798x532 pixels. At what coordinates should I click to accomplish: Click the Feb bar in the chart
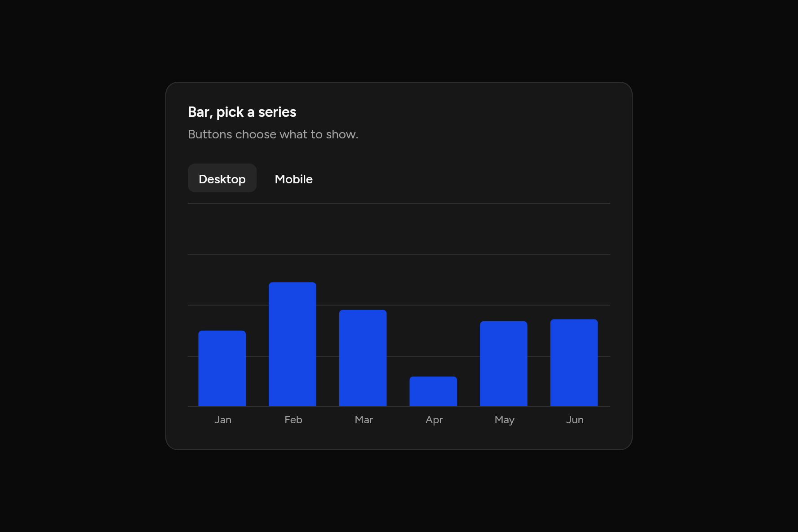pos(293,344)
